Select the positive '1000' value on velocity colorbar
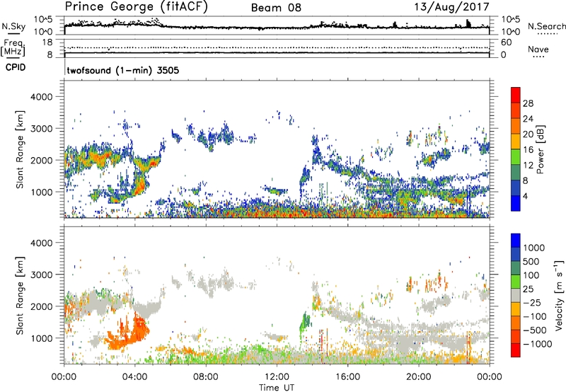This screenshot has width=566, height=392. tap(534, 248)
